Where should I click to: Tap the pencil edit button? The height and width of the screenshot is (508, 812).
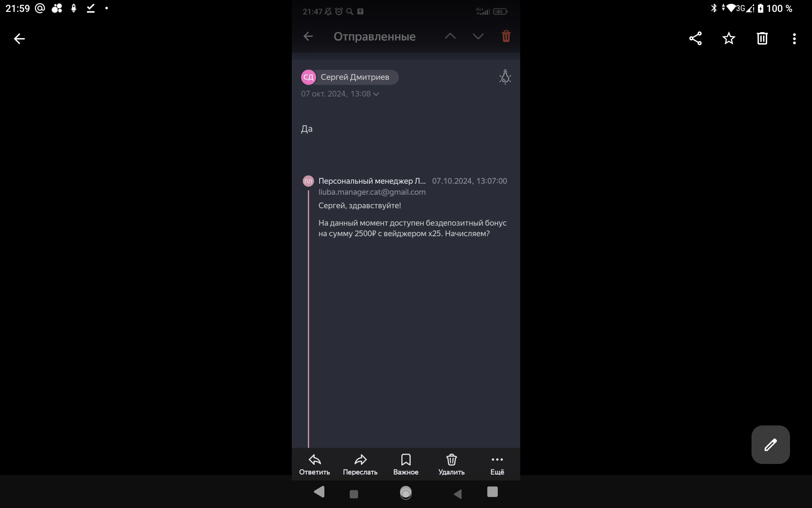point(770,444)
